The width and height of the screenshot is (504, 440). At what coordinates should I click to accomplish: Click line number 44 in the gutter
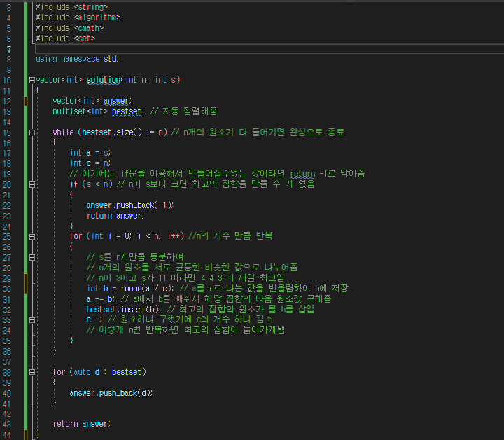pyautogui.click(x=7, y=435)
